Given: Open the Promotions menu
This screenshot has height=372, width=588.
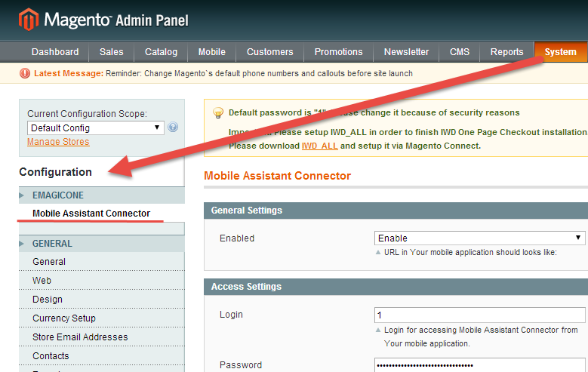Looking at the screenshot, I should coord(339,52).
